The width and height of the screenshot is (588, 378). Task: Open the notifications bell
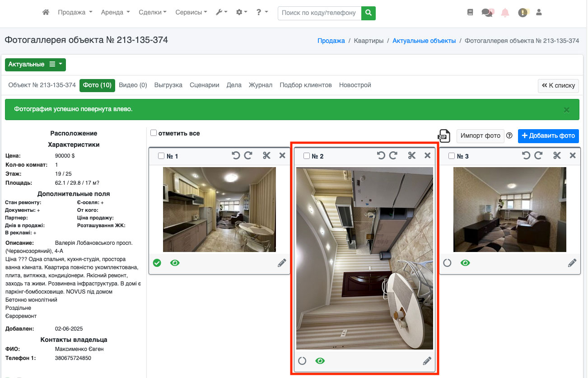(x=505, y=13)
